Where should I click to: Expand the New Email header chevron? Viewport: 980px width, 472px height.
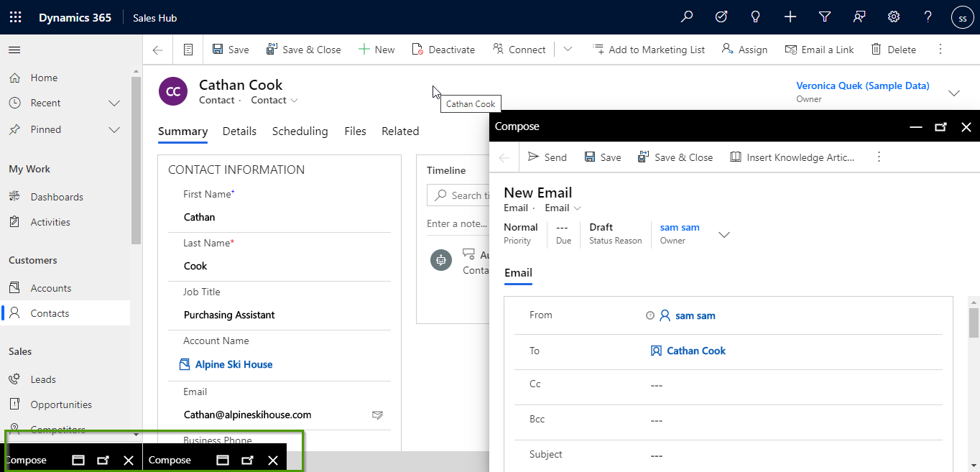click(x=724, y=235)
